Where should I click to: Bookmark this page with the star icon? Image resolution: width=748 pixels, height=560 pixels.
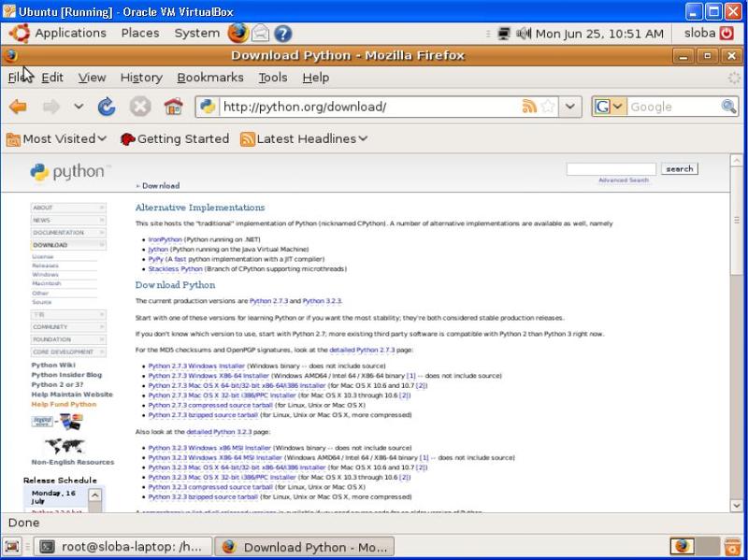[548, 106]
